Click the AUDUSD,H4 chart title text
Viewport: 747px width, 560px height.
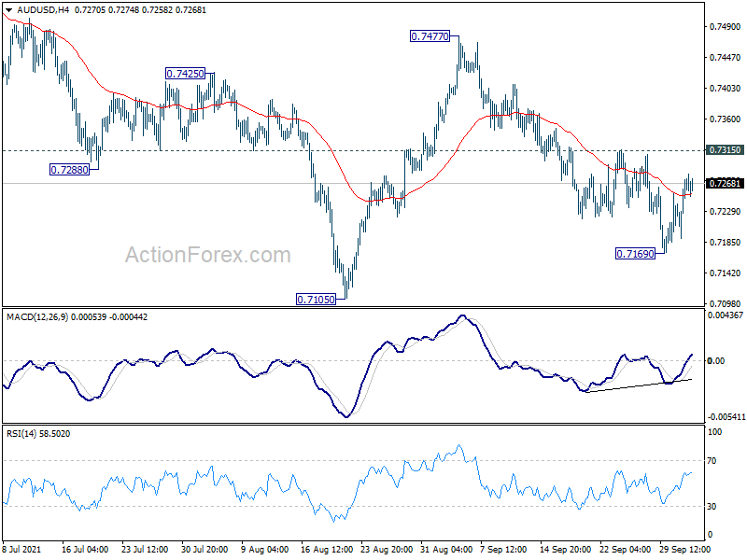42,10
